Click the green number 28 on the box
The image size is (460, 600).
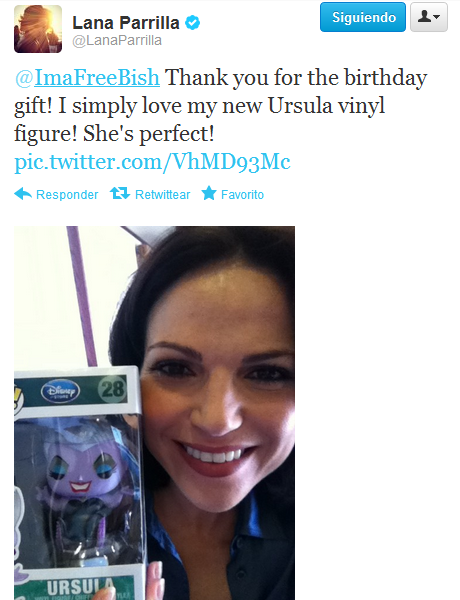click(113, 389)
